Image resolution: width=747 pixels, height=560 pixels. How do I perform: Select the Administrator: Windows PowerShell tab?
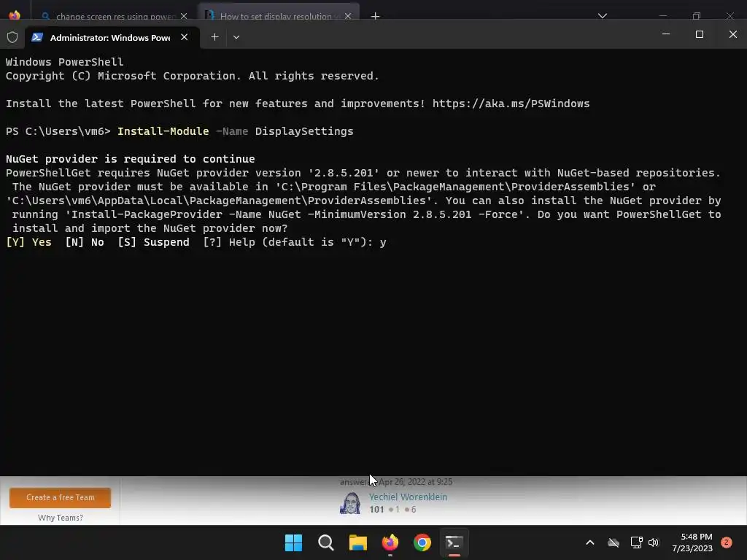[110, 37]
